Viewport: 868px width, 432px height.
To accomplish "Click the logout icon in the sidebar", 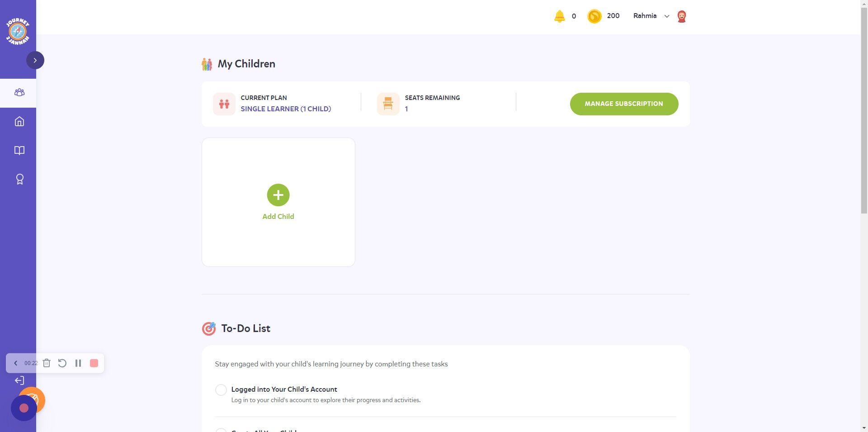I will [x=19, y=380].
